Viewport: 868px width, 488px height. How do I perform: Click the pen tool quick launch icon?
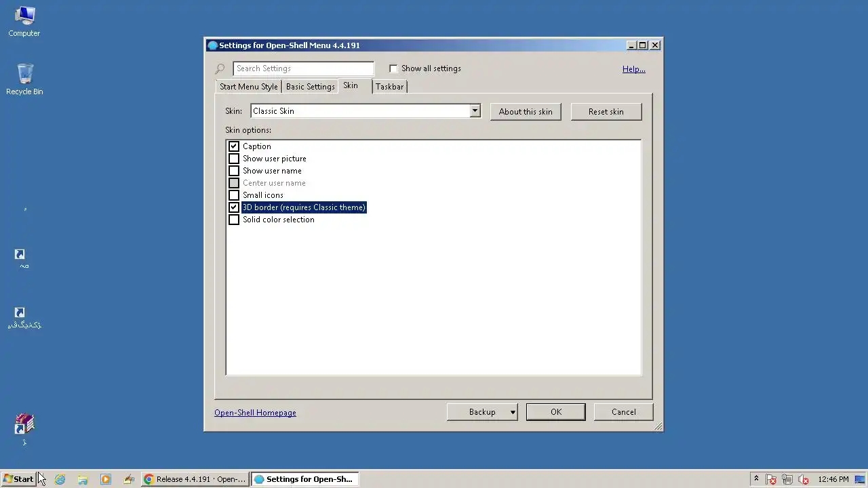(x=129, y=479)
